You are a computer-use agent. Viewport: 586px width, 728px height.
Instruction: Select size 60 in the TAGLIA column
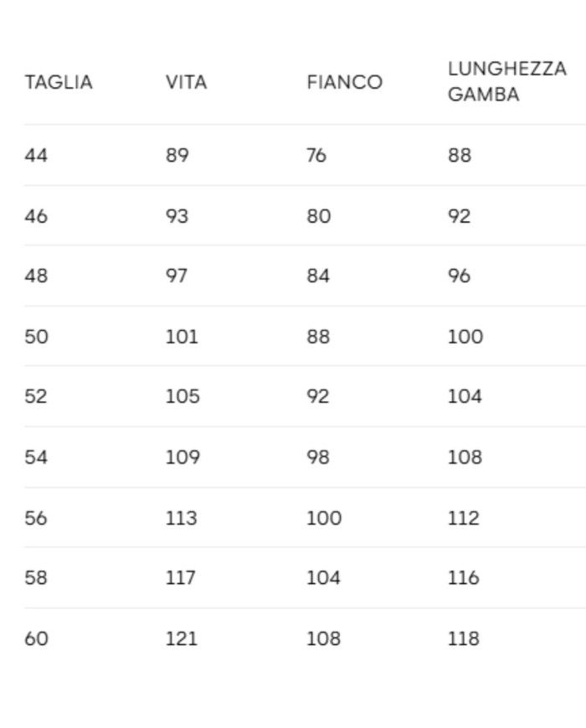(x=36, y=638)
